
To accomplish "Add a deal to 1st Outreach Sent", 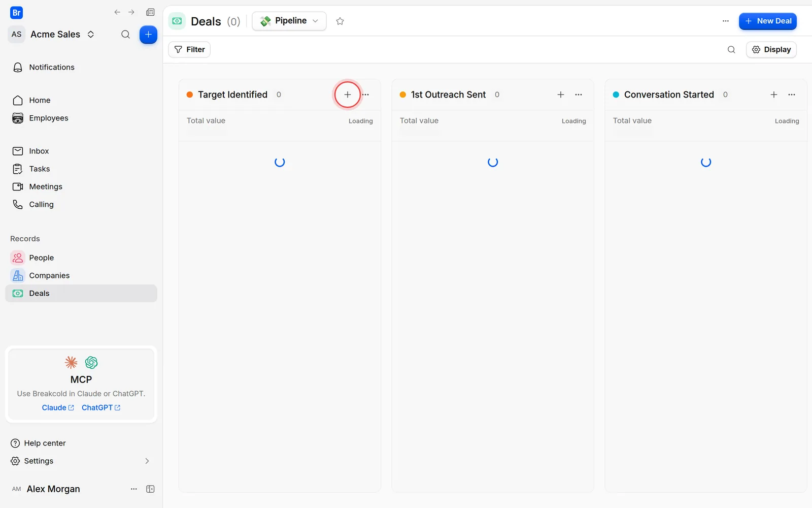I will point(561,94).
